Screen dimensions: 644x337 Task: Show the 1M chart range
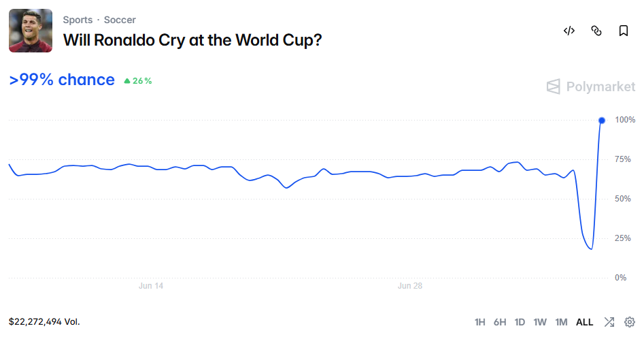click(562, 322)
